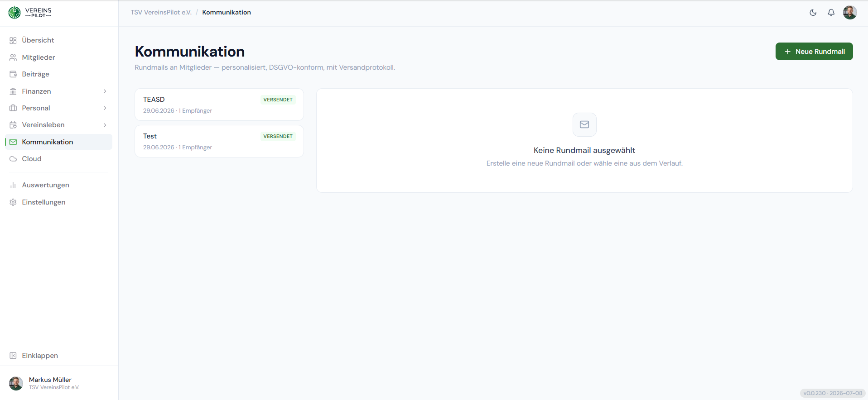Expand the Vereinsleben submenu chevron
868x400 pixels.
click(105, 125)
